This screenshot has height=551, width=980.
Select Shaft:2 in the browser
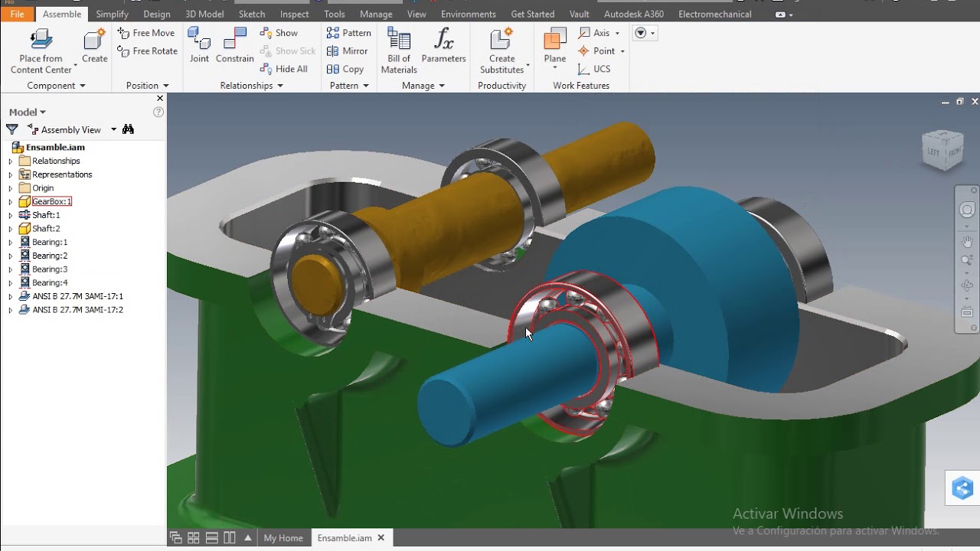[x=46, y=229]
